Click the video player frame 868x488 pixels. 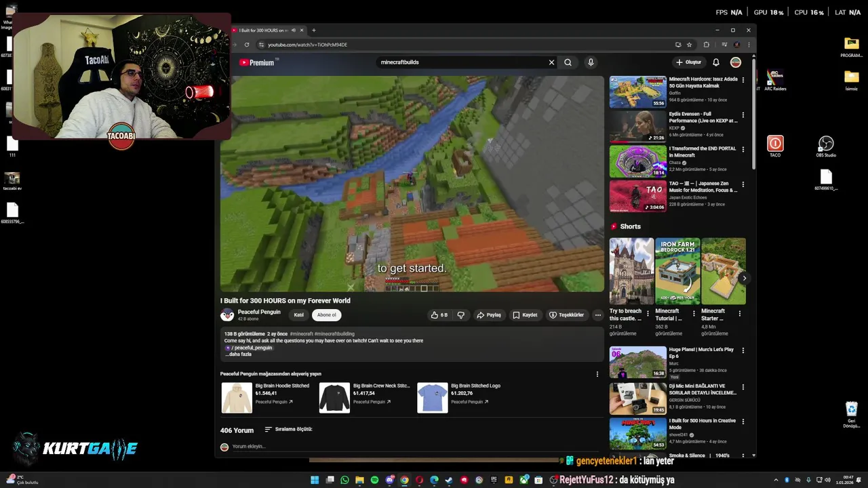click(x=412, y=184)
